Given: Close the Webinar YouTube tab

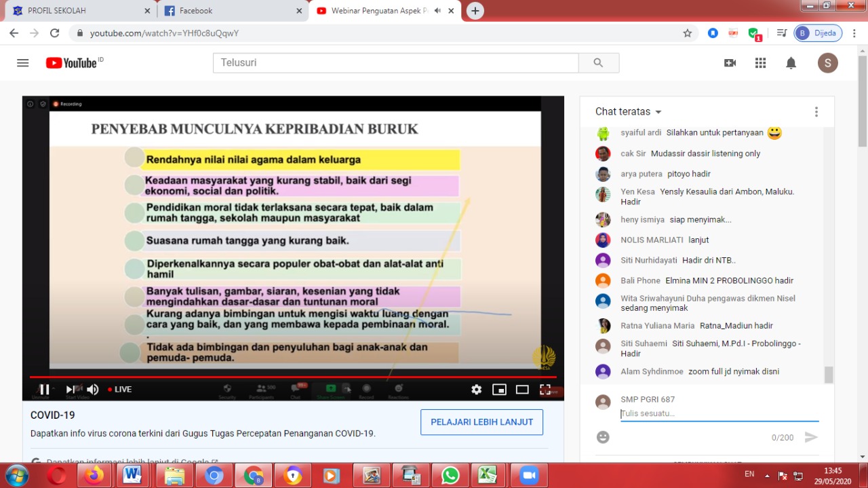Looking at the screenshot, I should (451, 11).
